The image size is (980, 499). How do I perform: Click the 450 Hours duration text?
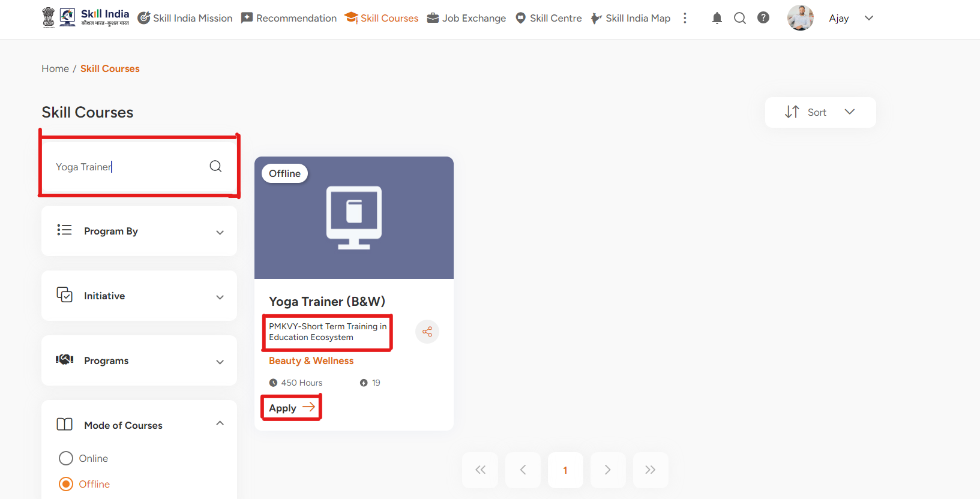tap(302, 383)
